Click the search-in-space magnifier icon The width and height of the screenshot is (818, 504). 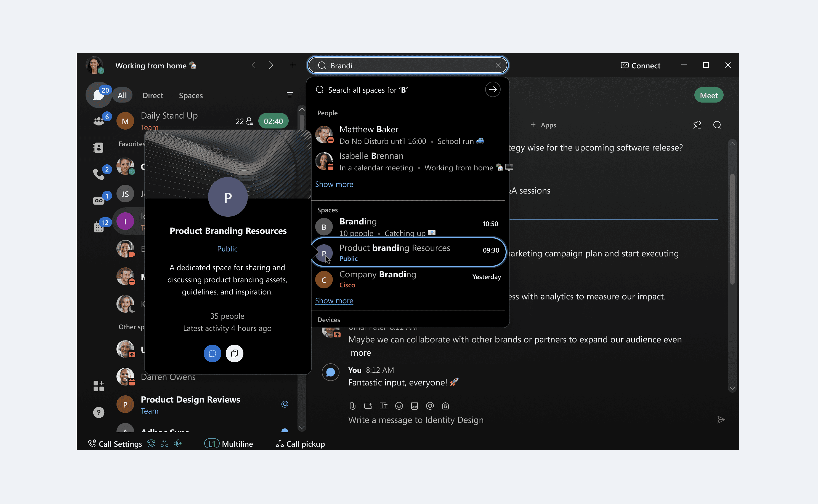coord(717,125)
